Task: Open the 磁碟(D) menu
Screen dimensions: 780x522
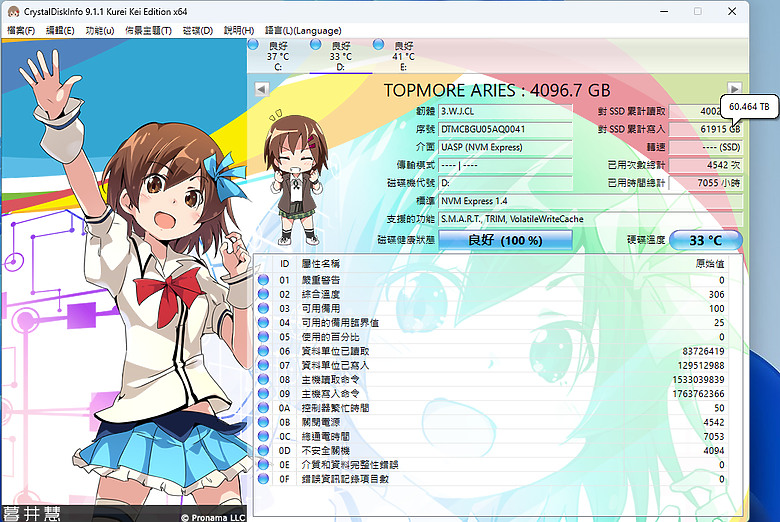Action: point(197,30)
